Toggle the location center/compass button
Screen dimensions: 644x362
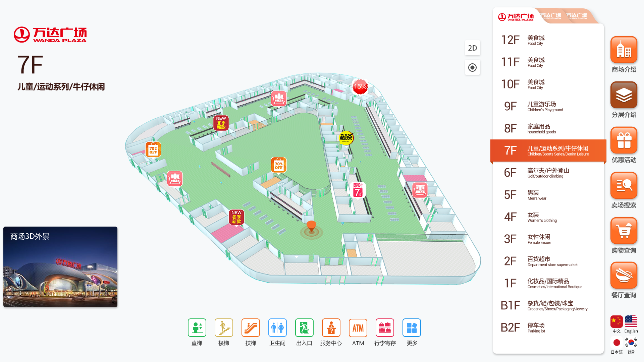(x=472, y=68)
